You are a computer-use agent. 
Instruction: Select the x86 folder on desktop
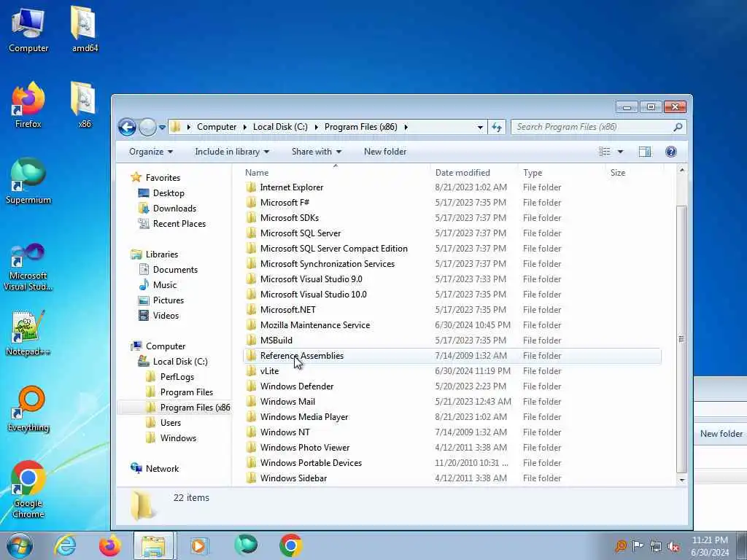85,105
